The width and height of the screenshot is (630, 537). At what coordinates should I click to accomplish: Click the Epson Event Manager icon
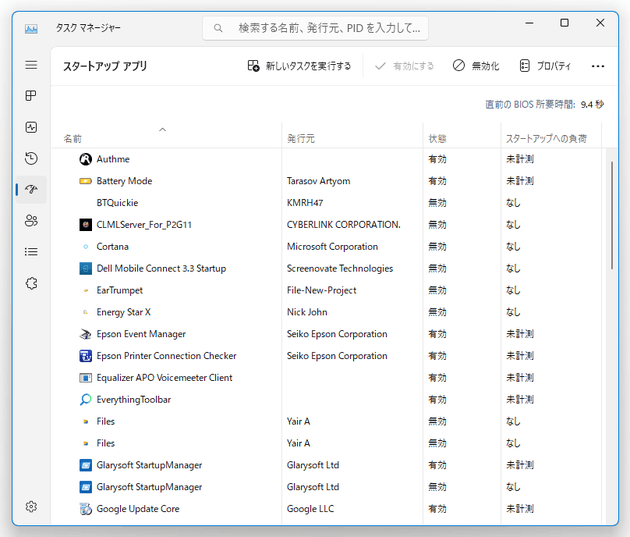click(x=86, y=334)
